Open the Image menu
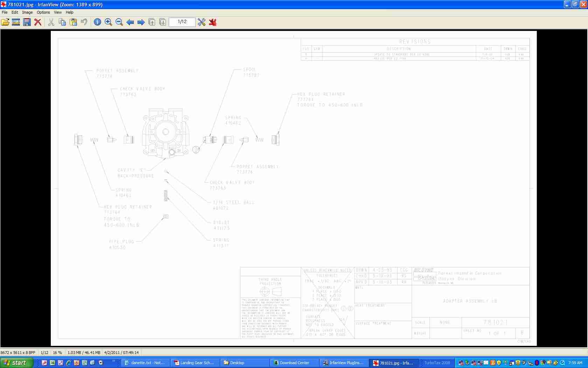Viewport: 588px width, 368px height. (27, 12)
